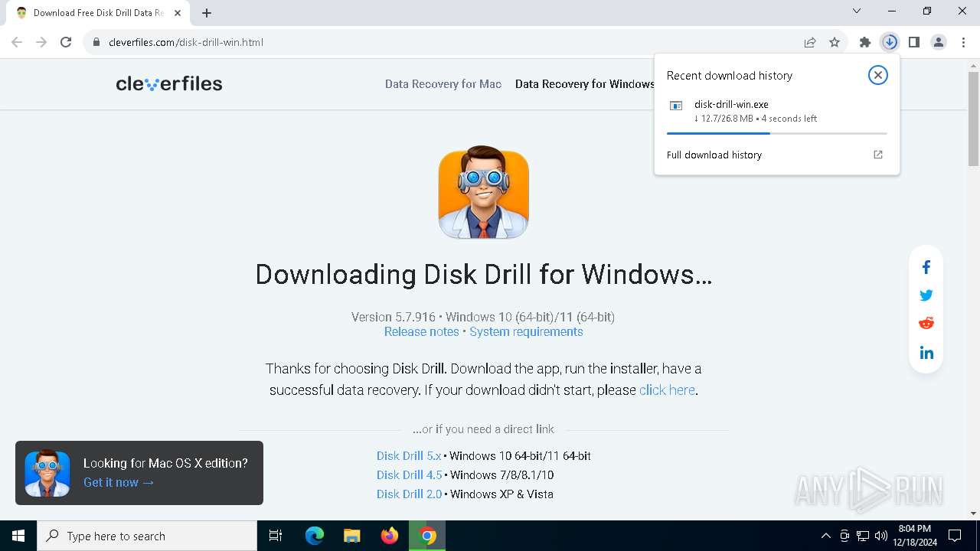Screen dimensions: 980x551
Task: Open a new browser tab
Action: [207, 13]
